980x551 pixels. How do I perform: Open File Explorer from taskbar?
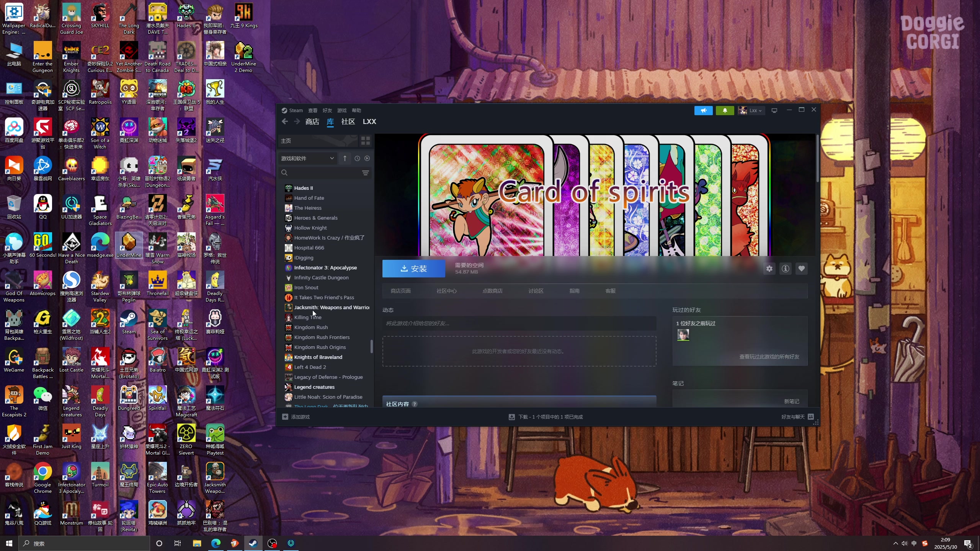197,543
